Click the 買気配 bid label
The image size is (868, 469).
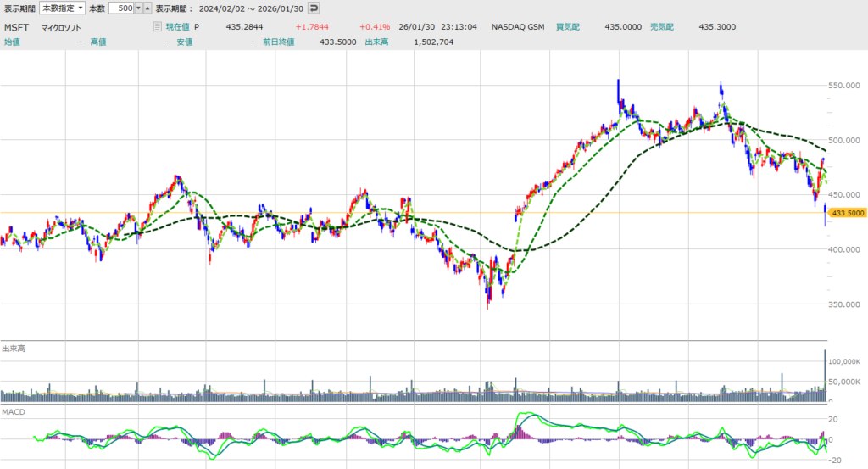(x=568, y=27)
